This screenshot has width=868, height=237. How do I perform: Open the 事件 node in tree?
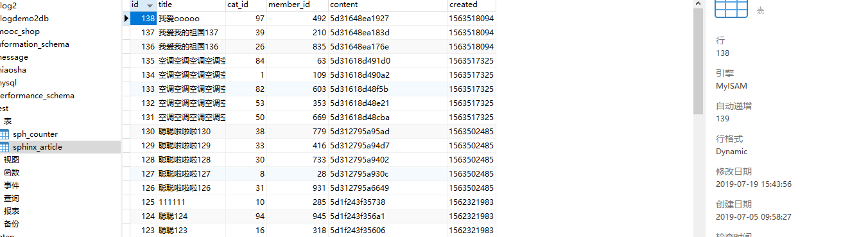(x=12, y=186)
